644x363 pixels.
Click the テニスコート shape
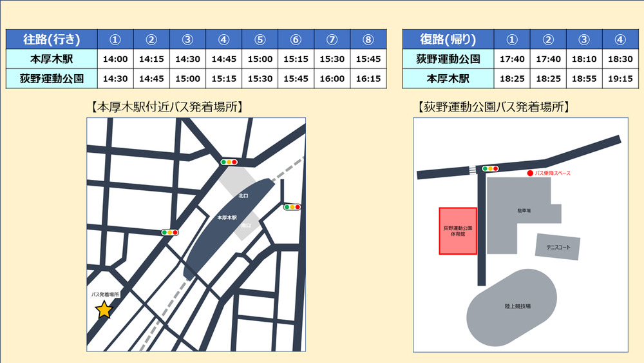click(x=558, y=247)
